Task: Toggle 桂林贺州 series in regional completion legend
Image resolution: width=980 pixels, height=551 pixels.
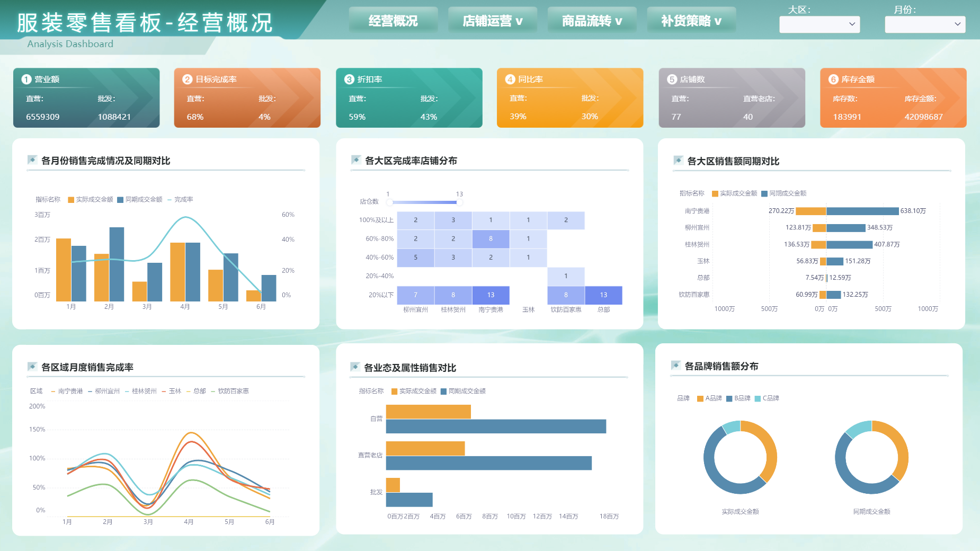Action: coord(141,391)
